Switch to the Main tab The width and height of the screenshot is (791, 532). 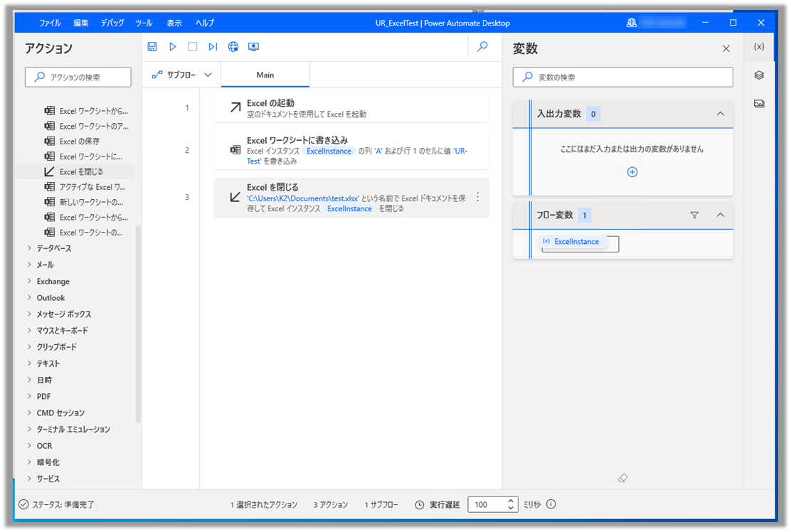(265, 75)
